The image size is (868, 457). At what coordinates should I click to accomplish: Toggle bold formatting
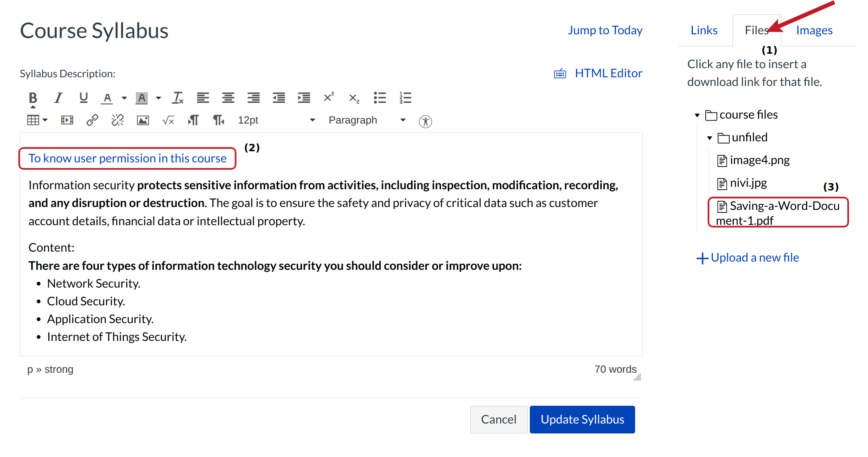33,98
